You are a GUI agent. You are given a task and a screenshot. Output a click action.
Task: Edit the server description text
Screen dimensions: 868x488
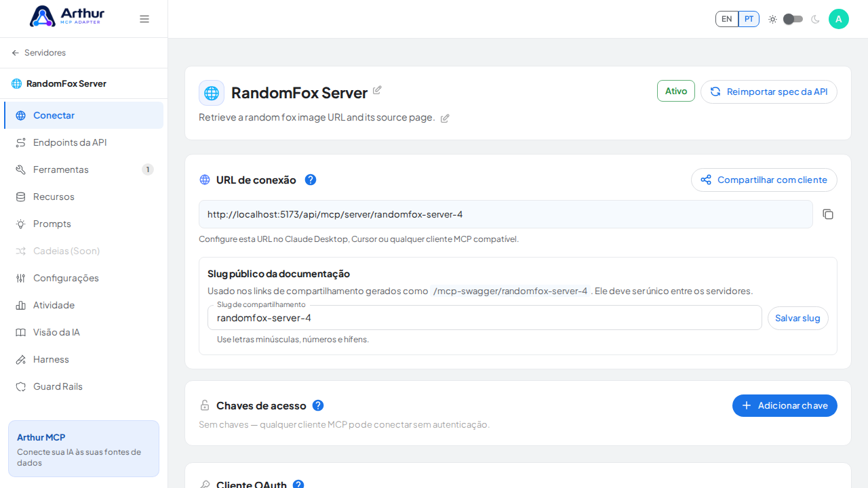click(445, 119)
